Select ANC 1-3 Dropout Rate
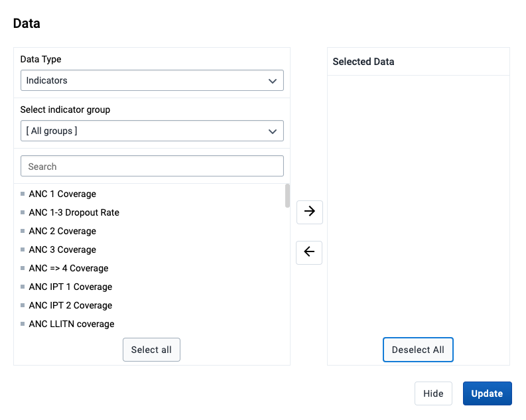Viewport: 526px width, 420px height. coord(74,212)
